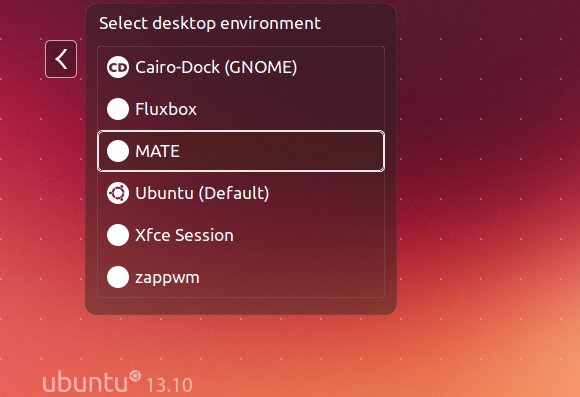580x397 pixels.
Task: Click the round icon next to zappwm
Action: pos(118,277)
